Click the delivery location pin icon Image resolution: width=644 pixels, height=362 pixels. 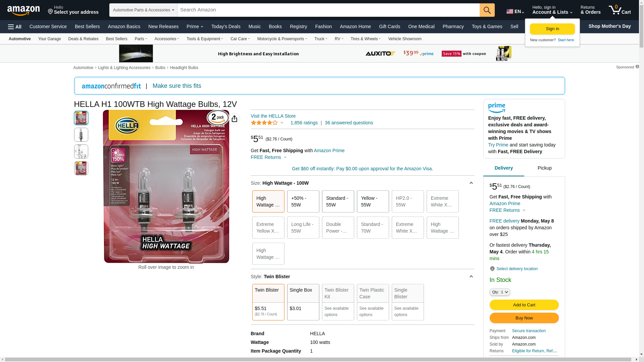(x=492, y=269)
